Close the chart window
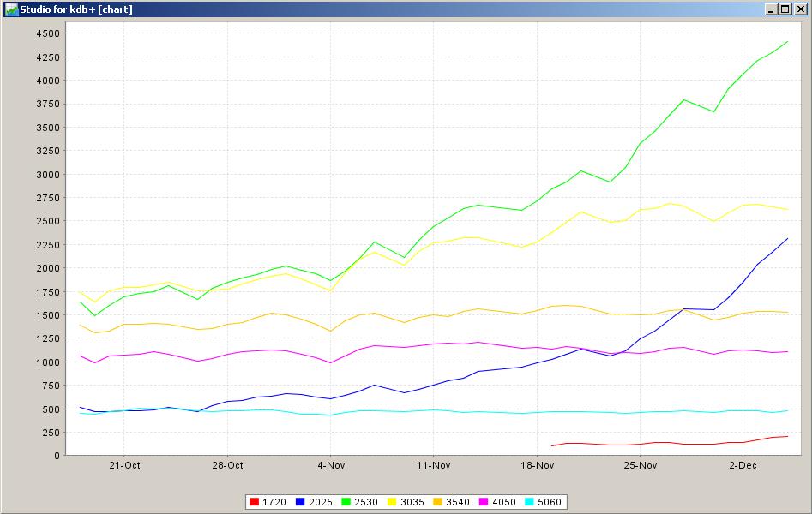The width and height of the screenshot is (812, 514). point(800,9)
